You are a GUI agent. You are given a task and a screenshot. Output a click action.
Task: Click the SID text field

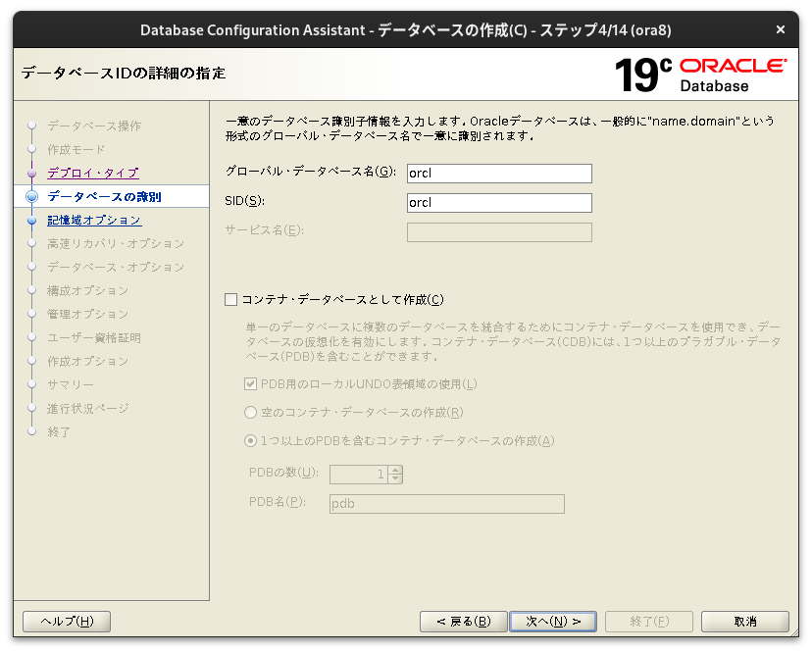(x=498, y=203)
